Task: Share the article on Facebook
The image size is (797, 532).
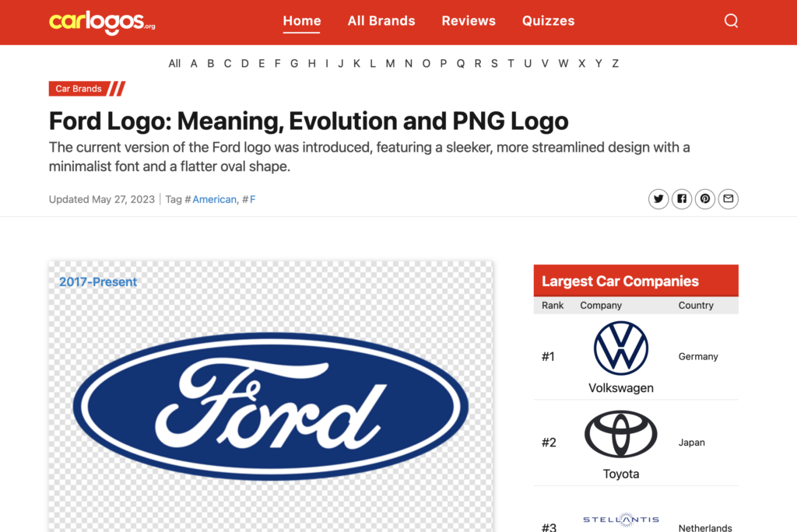Action: 682,198
